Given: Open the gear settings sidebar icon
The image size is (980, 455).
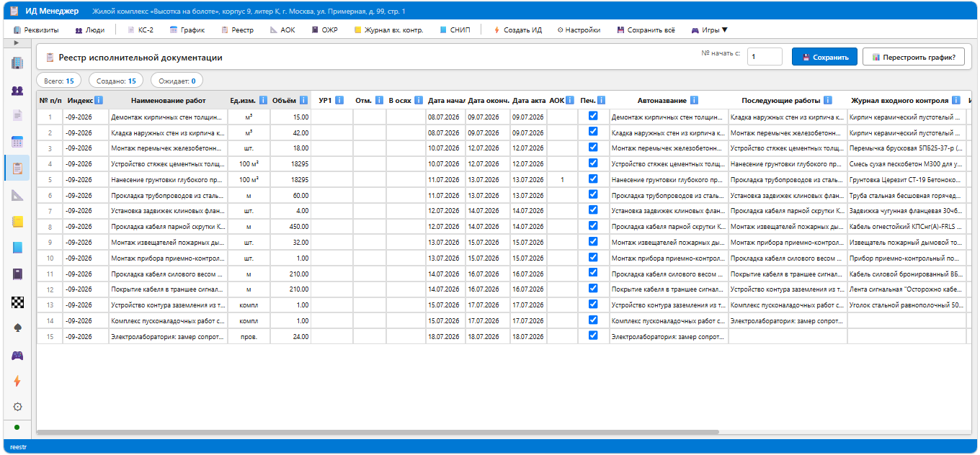Looking at the screenshot, I should (x=17, y=407).
